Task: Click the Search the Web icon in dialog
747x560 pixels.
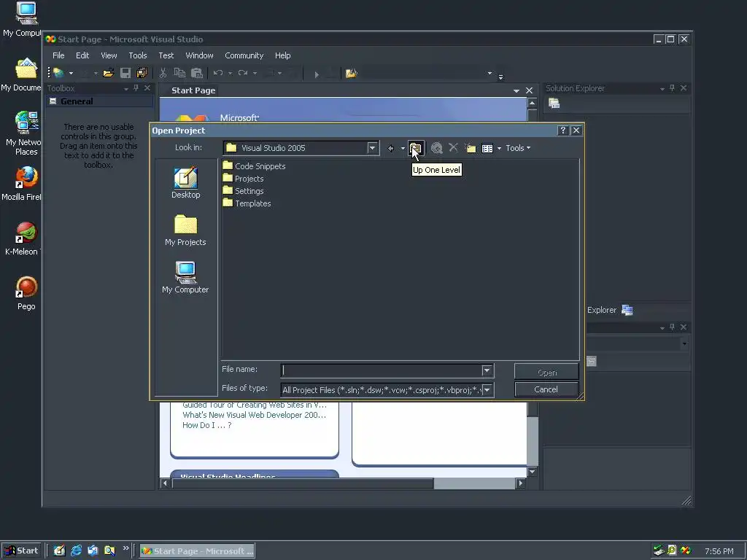Action: click(436, 148)
